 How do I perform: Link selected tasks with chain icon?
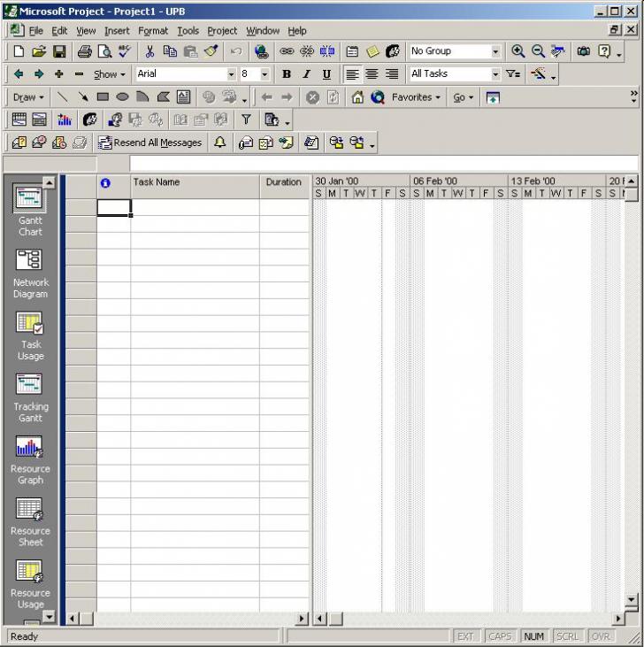click(287, 51)
